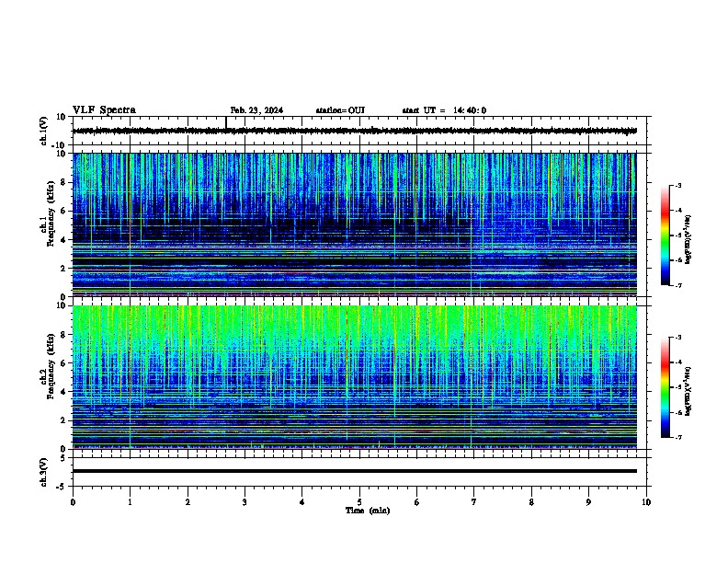
Task: Click the ch.1 colorbar log(PSD) unit label
Action: 688,239
